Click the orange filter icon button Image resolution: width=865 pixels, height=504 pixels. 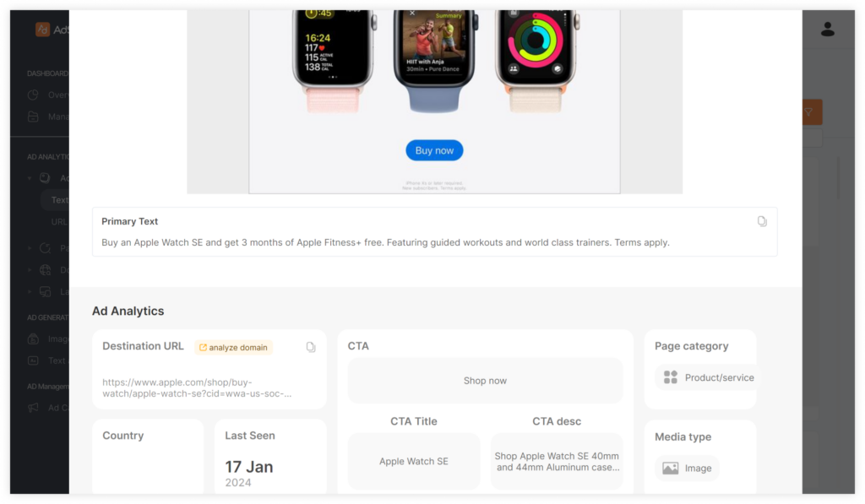(x=812, y=112)
